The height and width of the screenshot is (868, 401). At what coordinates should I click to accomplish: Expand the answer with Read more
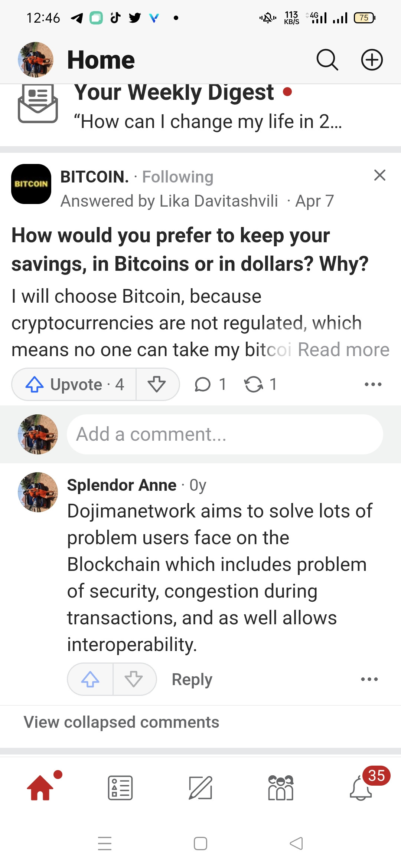coord(343,350)
